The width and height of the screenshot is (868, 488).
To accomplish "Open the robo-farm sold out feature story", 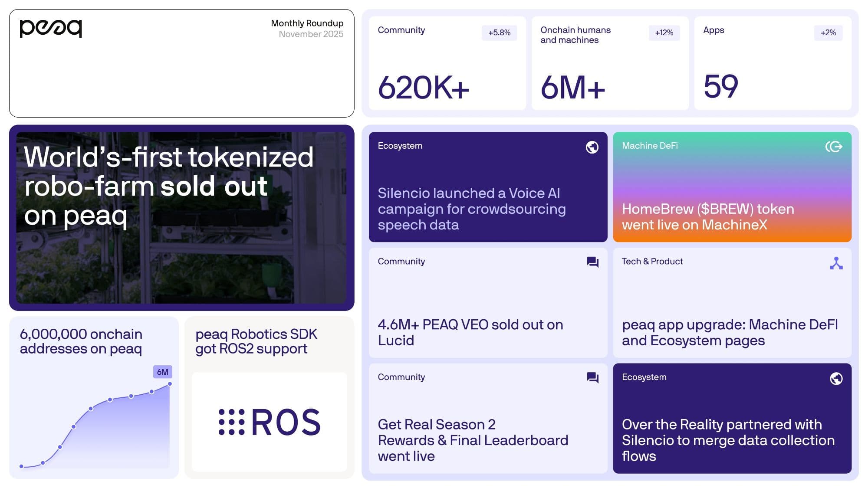I will (x=181, y=217).
